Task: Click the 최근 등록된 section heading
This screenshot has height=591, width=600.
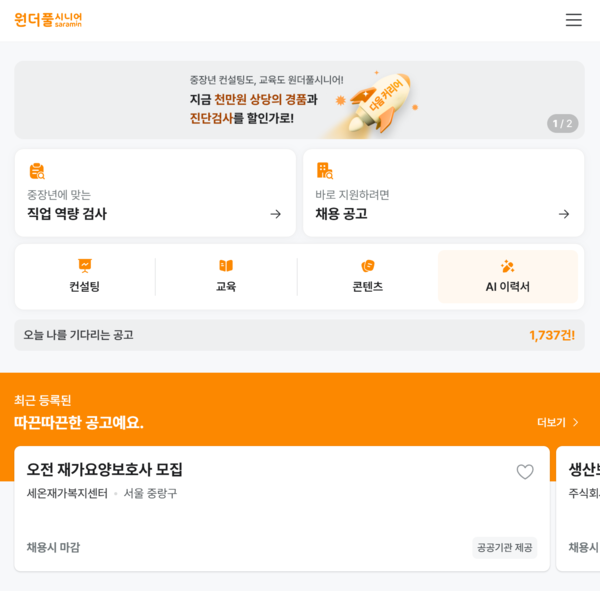Action: click(42, 400)
